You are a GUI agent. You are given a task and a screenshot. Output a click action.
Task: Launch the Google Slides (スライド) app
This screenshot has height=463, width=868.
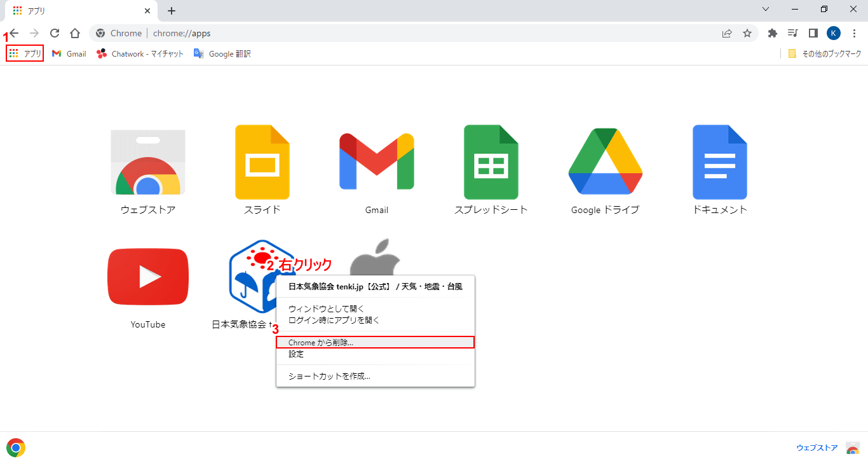coord(262,162)
